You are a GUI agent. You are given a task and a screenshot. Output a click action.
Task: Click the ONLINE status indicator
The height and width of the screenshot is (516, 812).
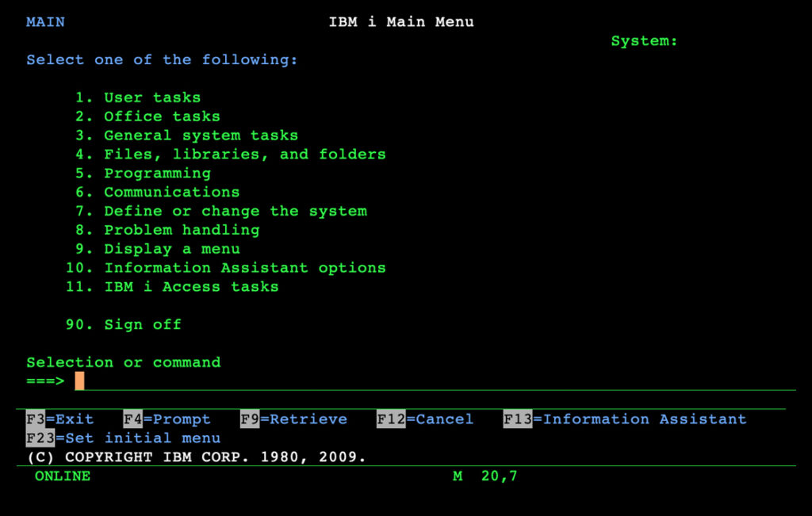coord(63,476)
